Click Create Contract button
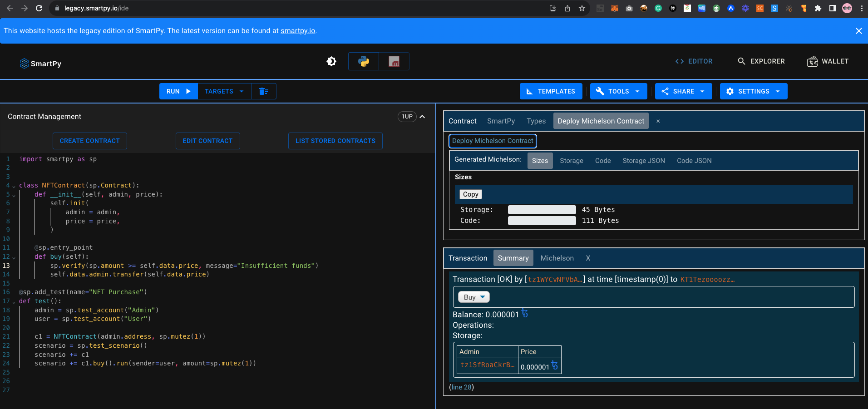 [x=90, y=141]
